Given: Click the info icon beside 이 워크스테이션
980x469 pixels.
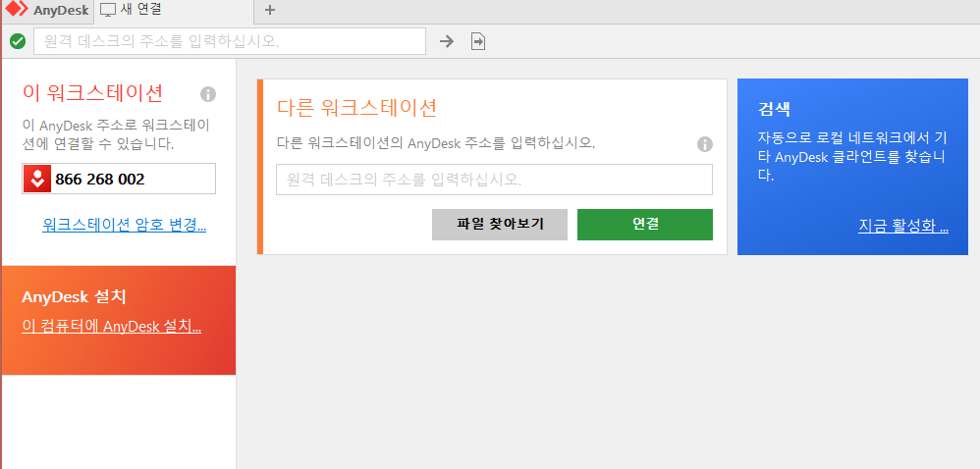Looking at the screenshot, I should 208,94.
